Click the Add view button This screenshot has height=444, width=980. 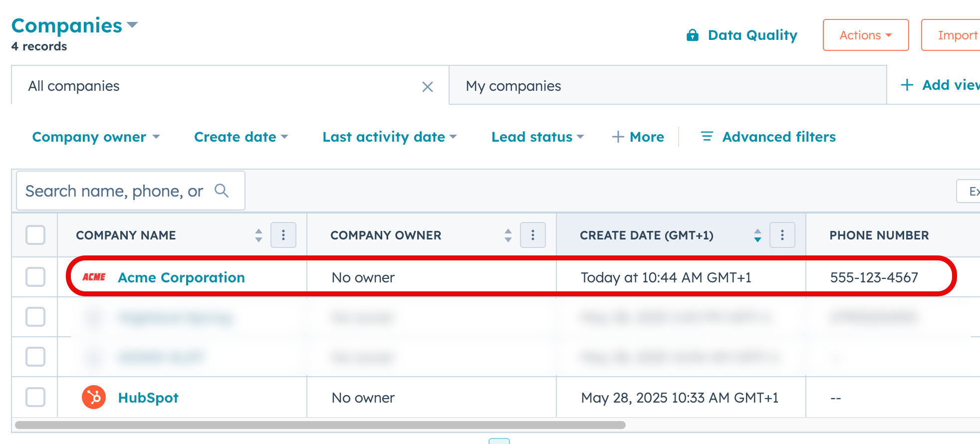point(941,85)
